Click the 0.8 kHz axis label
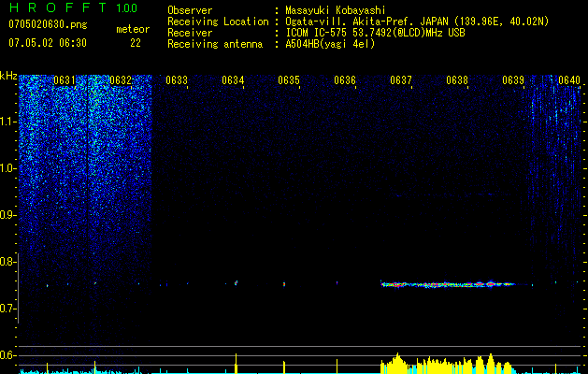588x374 pixels. 7,262
